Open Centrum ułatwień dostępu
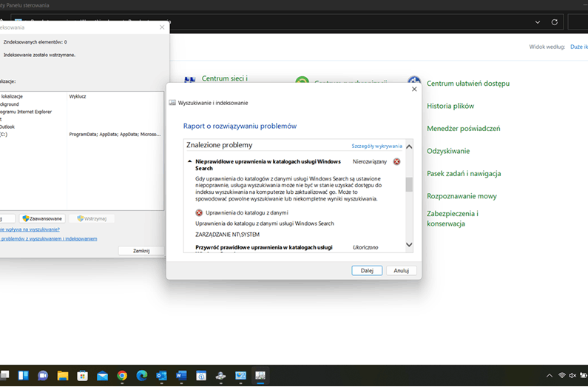The width and height of the screenshot is (588, 387). click(468, 84)
